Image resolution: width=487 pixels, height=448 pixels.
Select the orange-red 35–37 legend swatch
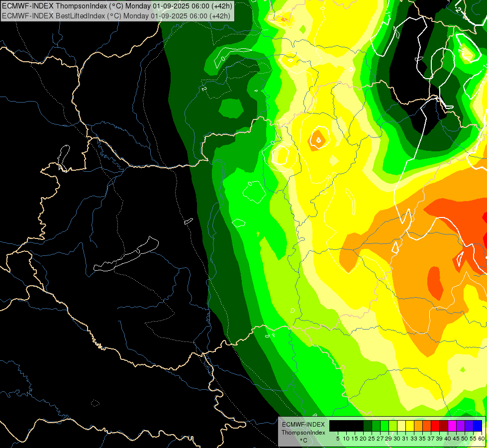coord(427,426)
